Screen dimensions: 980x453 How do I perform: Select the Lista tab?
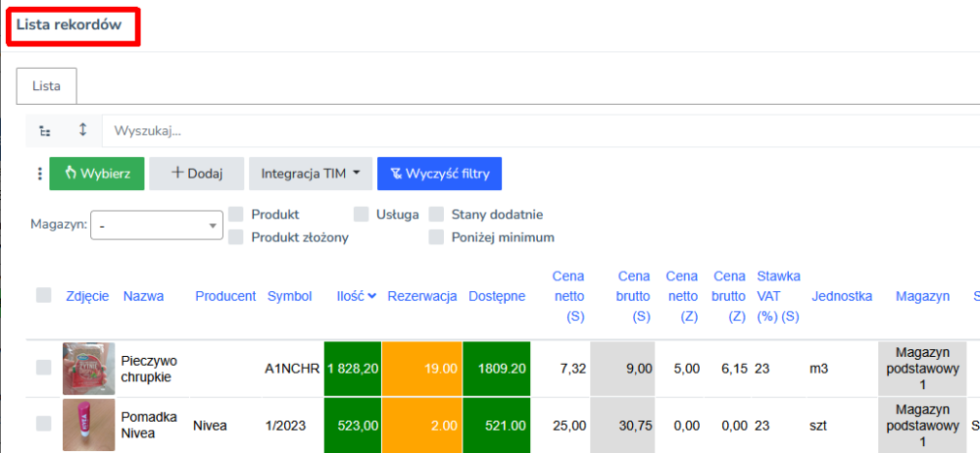pos(47,86)
